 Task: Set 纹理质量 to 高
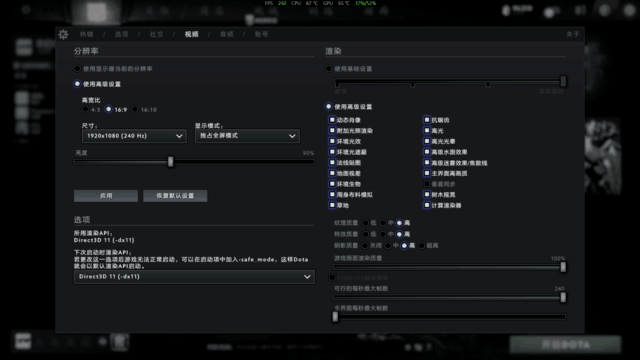tap(399, 223)
